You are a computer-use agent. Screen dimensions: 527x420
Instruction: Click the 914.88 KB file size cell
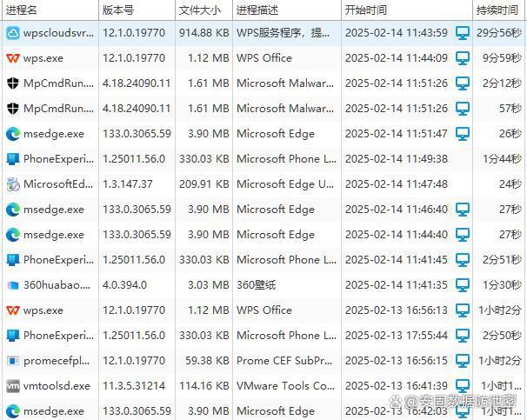[204, 33]
